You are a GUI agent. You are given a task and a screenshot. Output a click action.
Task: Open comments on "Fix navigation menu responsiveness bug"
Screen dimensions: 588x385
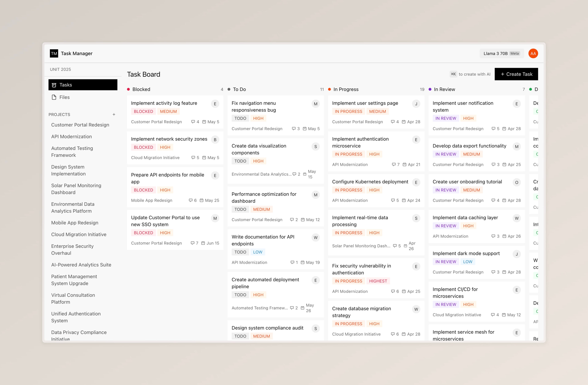click(x=294, y=129)
